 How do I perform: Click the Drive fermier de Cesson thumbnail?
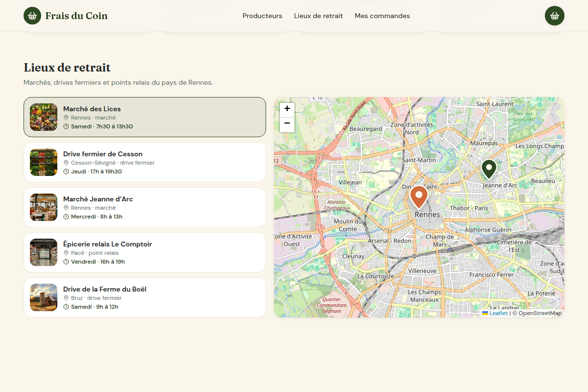pyautogui.click(x=44, y=162)
